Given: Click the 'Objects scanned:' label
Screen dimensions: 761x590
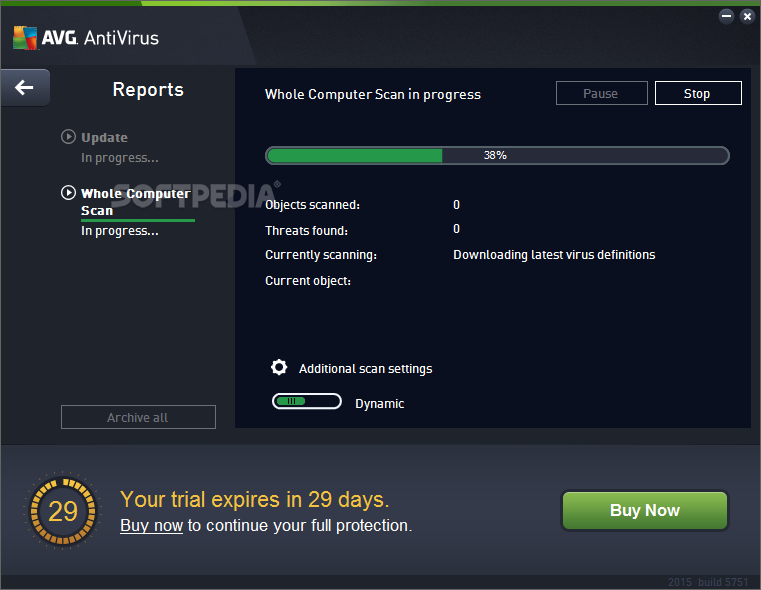Looking at the screenshot, I should pos(313,205).
